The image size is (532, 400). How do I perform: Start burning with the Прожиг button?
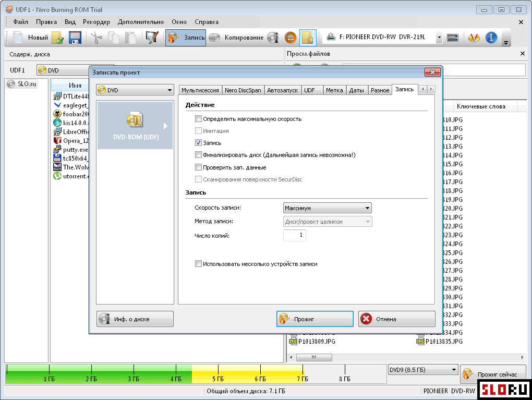pos(315,319)
